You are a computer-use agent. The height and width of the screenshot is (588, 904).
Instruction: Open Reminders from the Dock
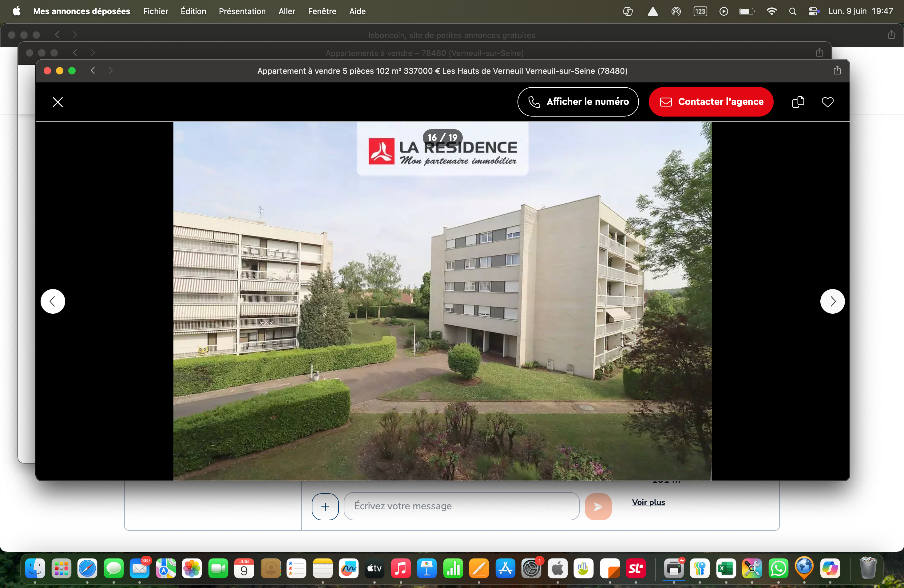(x=296, y=568)
